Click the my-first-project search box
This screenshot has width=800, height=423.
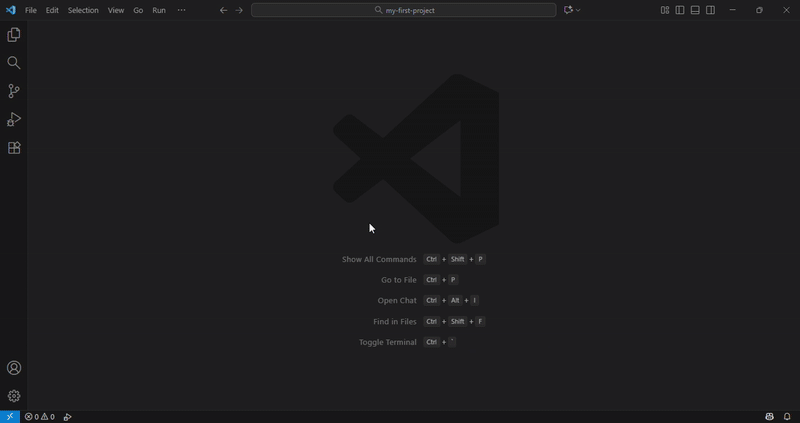tap(404, 10)
